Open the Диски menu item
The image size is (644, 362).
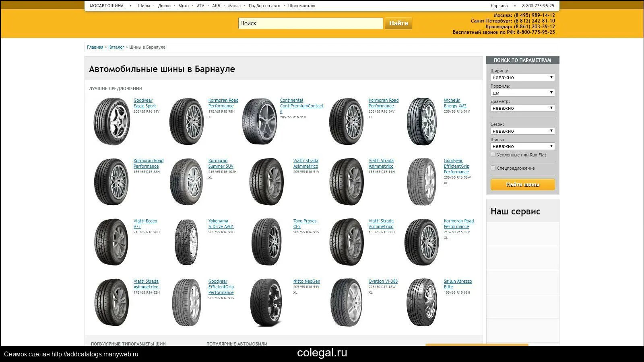(x=164, y=6)
